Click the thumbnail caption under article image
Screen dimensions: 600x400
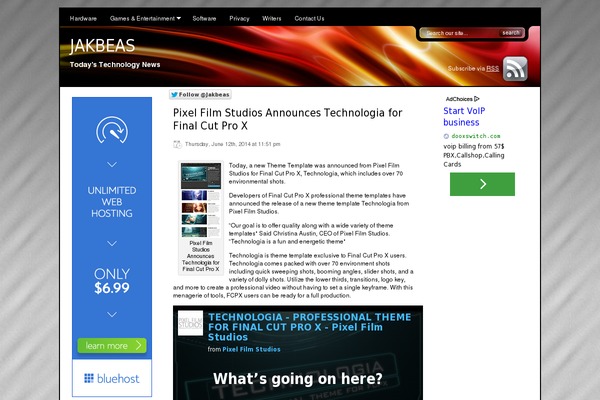pyautogui.click(x=201, y=256)
